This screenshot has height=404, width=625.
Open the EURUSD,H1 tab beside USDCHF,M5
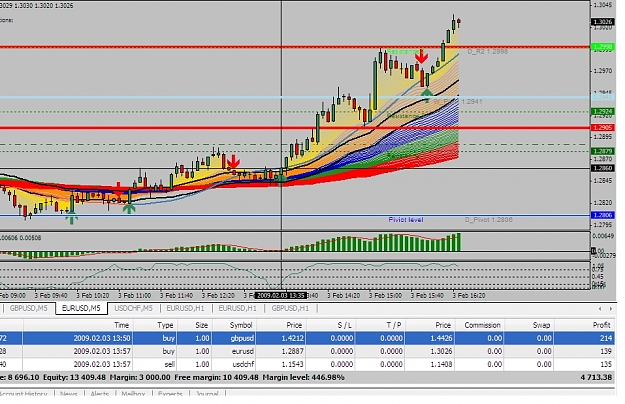pyautogui.click(x=185, y=308)
